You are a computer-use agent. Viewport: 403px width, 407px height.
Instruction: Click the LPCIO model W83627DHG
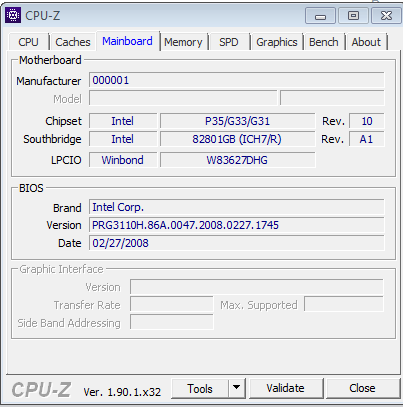pos(237,160)
